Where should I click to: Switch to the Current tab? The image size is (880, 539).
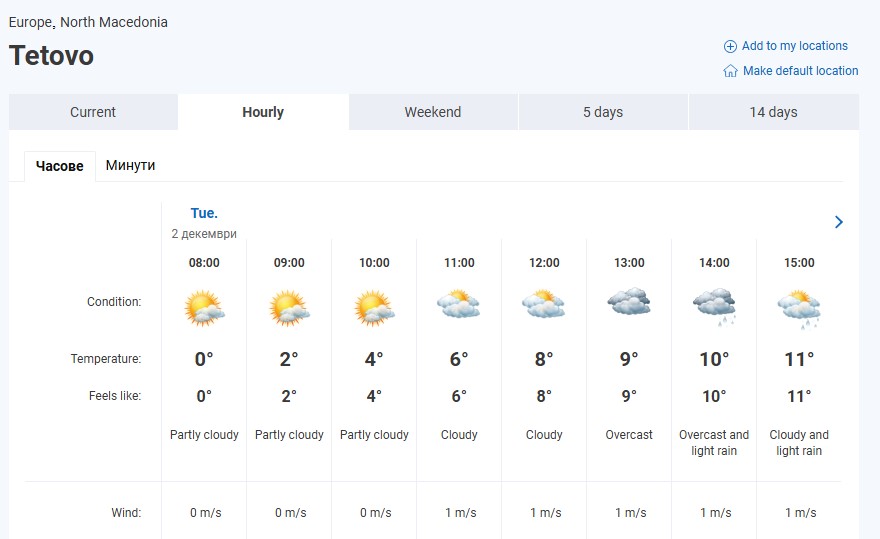[x=93, y=112]
